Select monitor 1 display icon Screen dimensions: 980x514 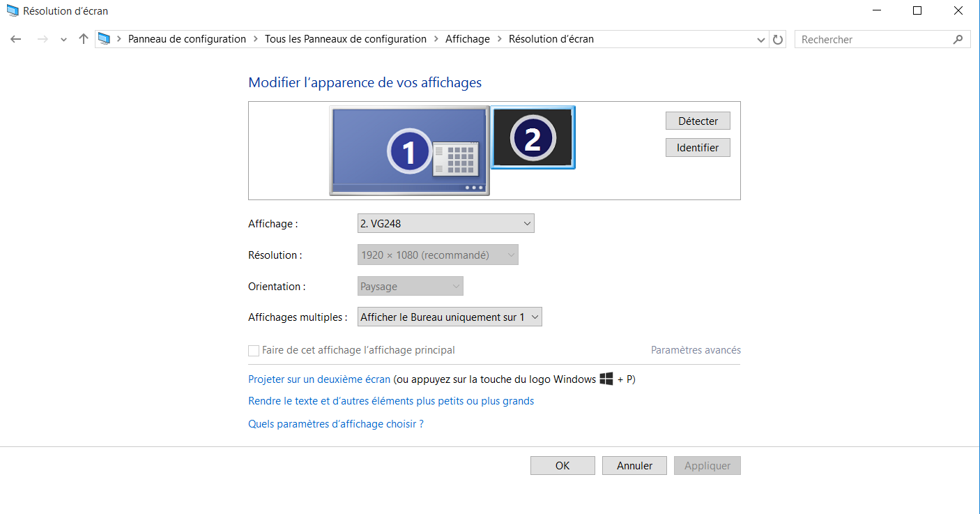408,151
